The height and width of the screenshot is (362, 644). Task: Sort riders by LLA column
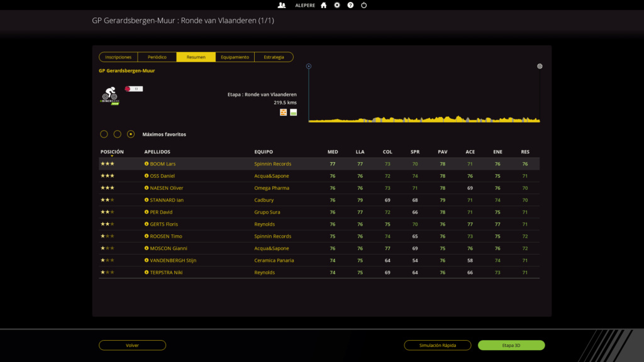tap(360, 152)
